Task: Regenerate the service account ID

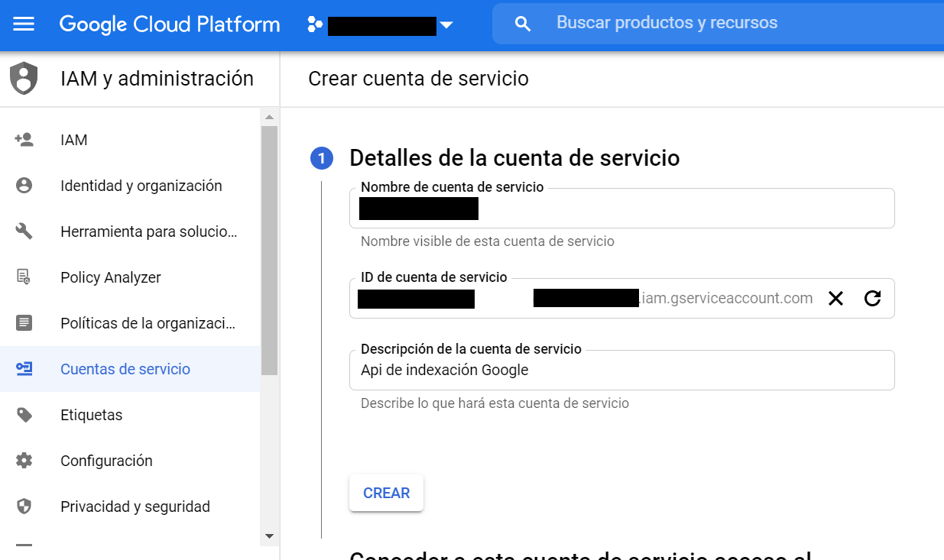Action: coord(872,299)
